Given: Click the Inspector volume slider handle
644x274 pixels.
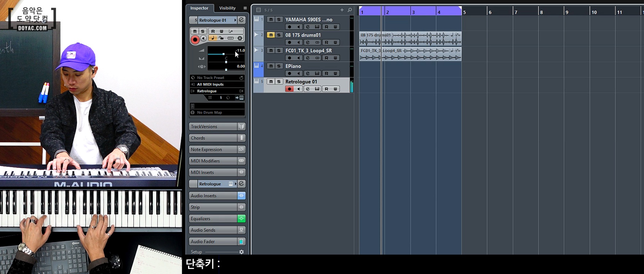Looking at the screenshot, I should [x=224, y=54].
